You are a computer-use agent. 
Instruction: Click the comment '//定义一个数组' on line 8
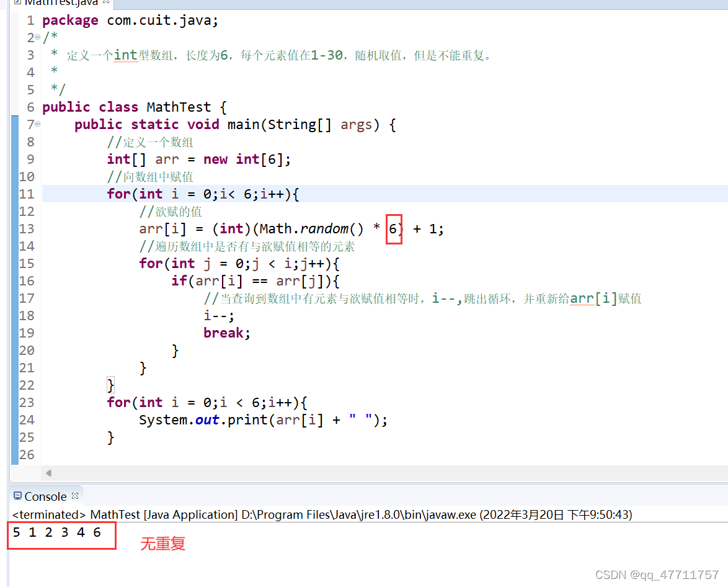click(x=150, y=142)
